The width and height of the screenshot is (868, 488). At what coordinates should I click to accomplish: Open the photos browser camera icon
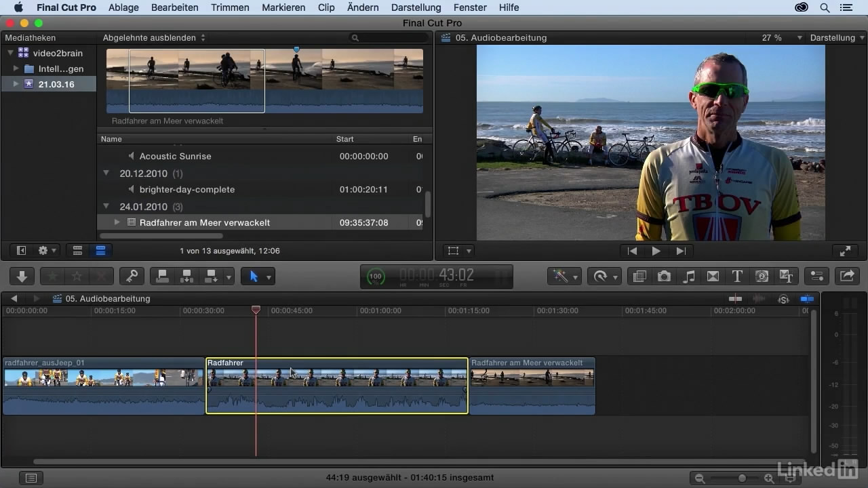[x=664, y=277]
